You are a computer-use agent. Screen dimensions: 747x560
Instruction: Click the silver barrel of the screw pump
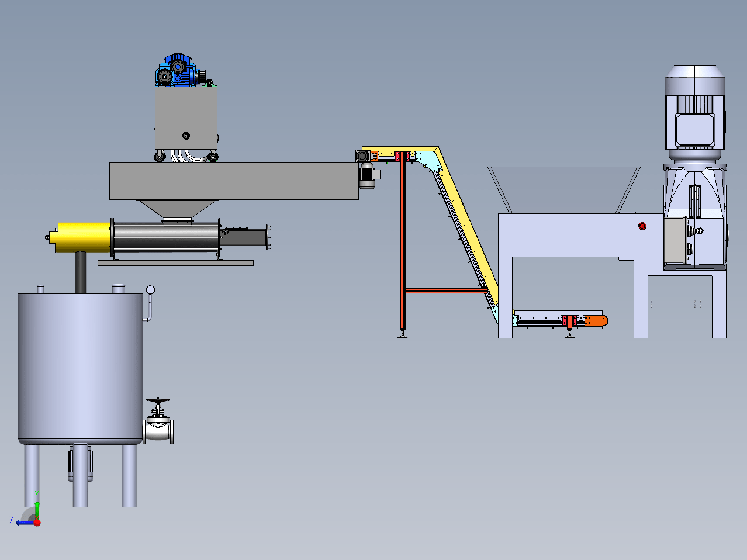(165, 237)
